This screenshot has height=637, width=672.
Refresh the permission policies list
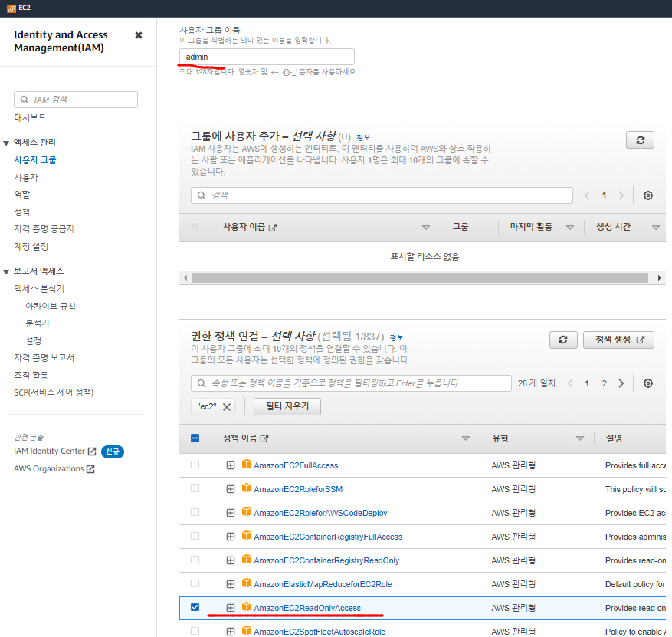coord(563,340)
